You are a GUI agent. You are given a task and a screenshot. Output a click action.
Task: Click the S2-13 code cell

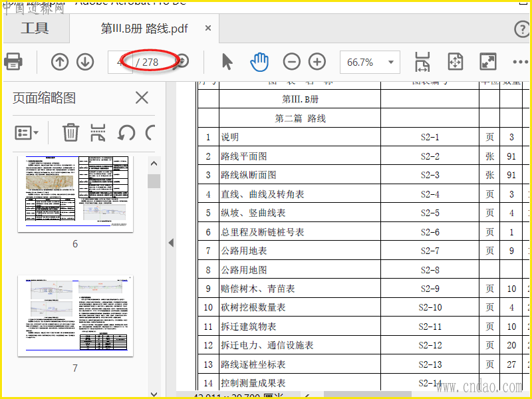(x=430, y=364)
